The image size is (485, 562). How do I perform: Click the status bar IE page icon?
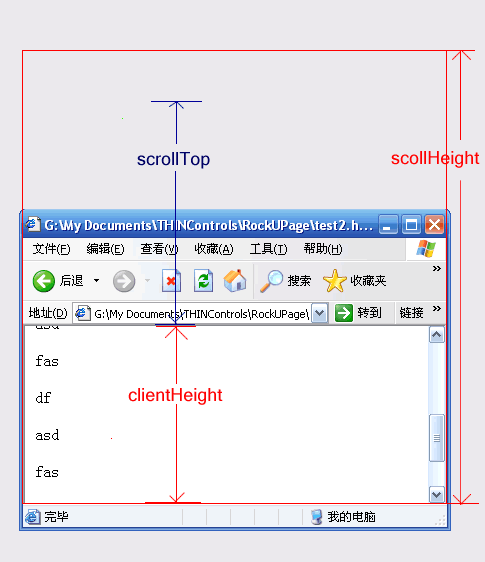click(33, 517)
